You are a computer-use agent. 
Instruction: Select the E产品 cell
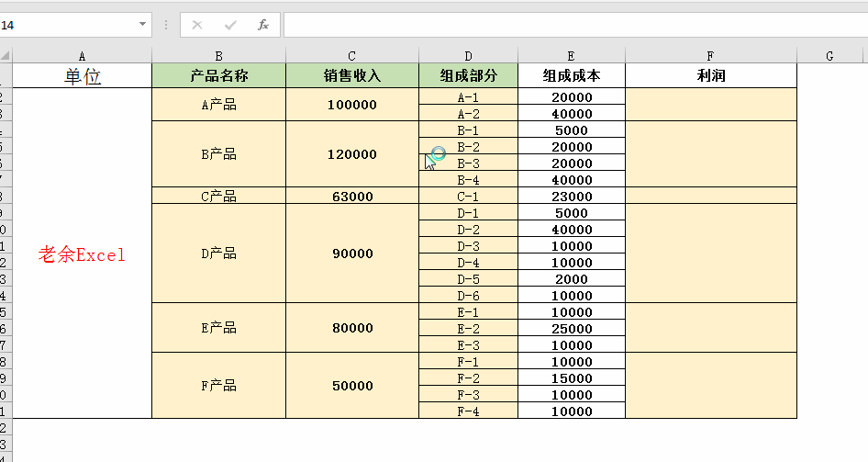(218, 327)
